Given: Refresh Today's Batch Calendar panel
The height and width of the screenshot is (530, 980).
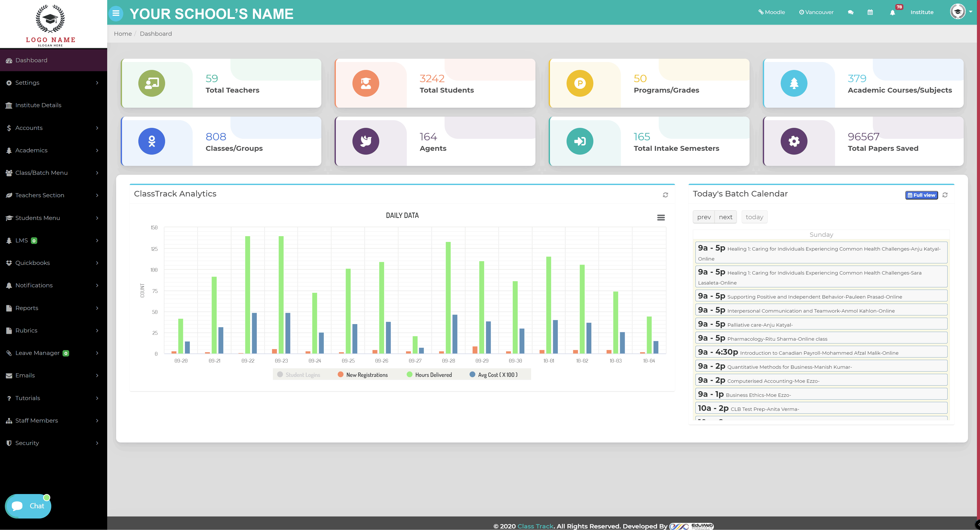Looking at the screenshot, I should tap(945, 195).
